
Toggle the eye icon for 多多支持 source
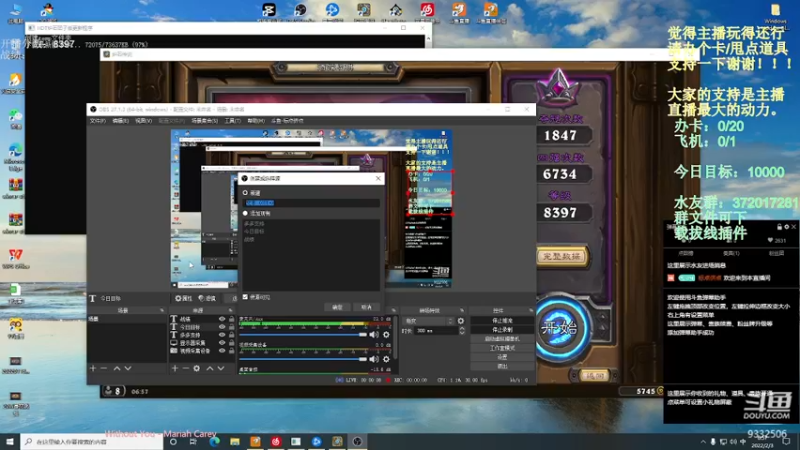click(x=222, y=335)
